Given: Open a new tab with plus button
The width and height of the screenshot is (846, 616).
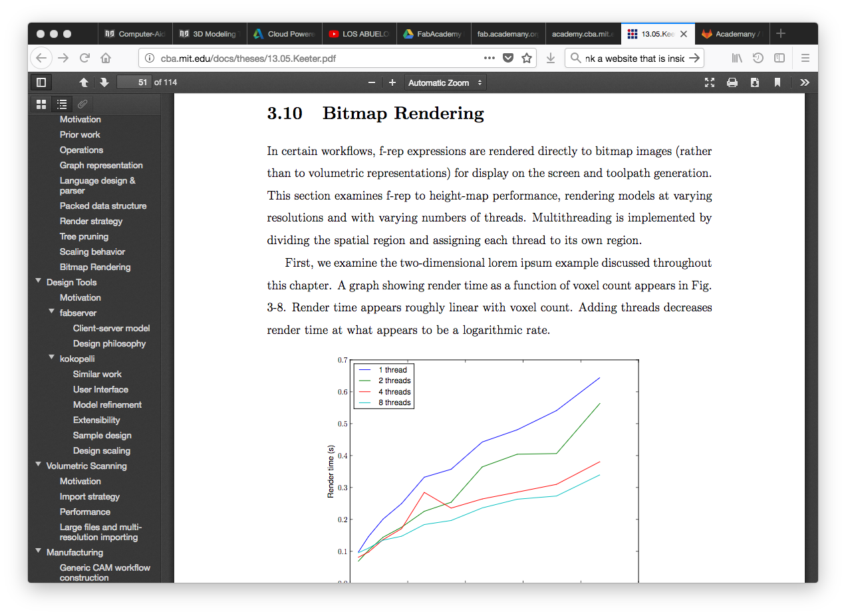Looking at the screenshot, I should tap(781, 33).
